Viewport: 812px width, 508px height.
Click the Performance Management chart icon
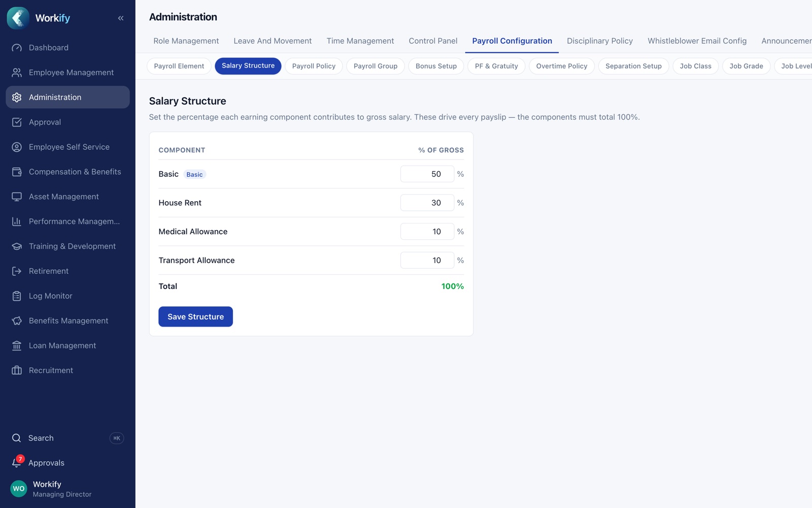[x=17, y=221]
